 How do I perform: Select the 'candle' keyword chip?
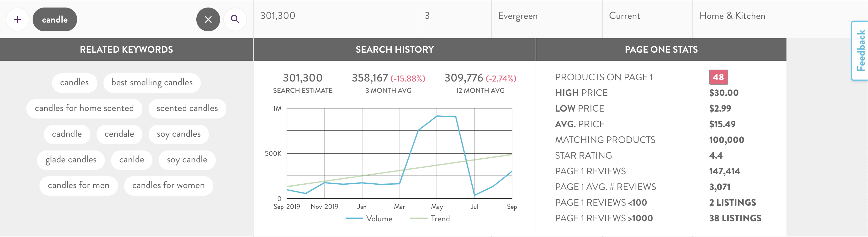[55, 19]
